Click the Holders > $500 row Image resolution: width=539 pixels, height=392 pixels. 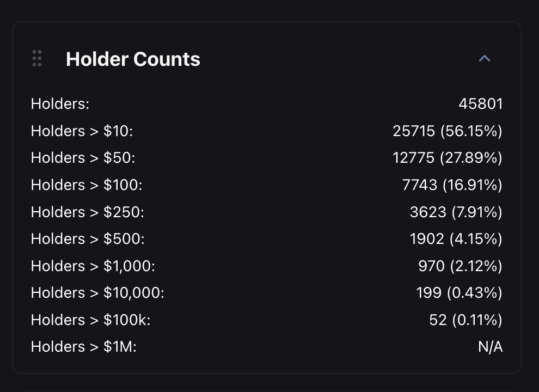[x=87, y=238]
